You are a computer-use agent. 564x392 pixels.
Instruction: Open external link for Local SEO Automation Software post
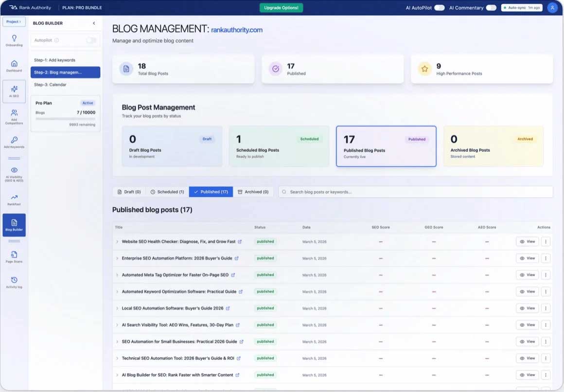[x=228, y=308]
